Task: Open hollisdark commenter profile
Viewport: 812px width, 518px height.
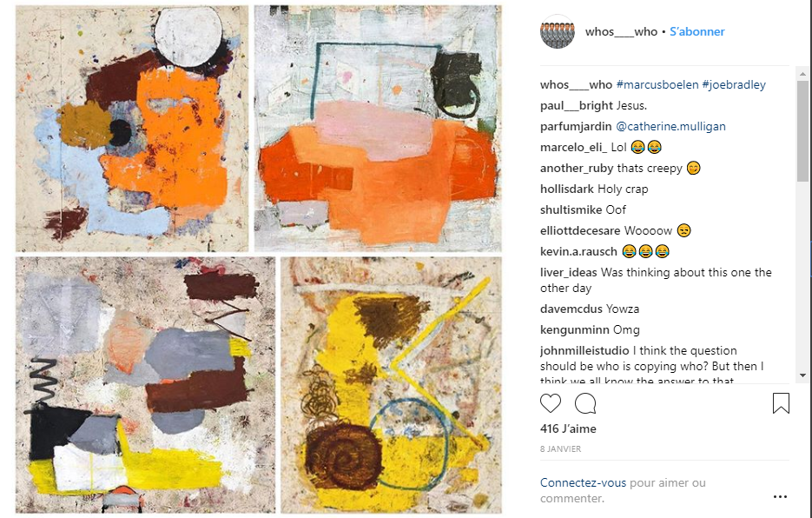Action: coord(566,189)
